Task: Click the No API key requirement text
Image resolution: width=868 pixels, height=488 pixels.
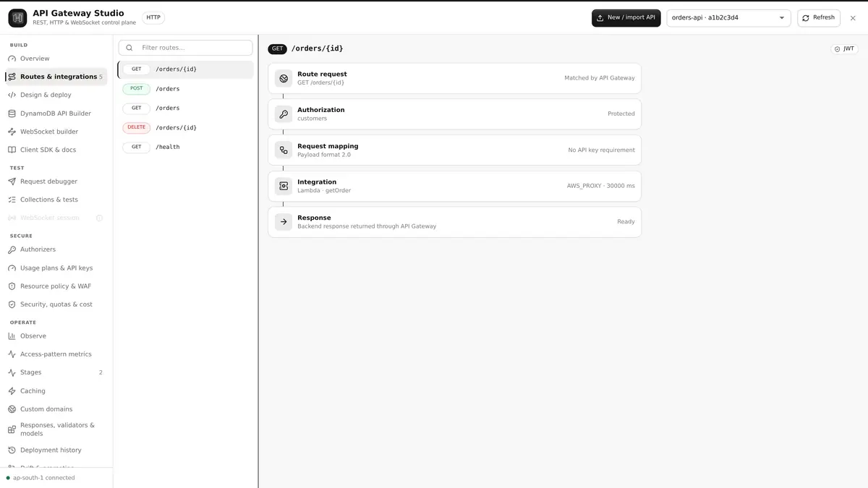Action: [x=601, y=150]
